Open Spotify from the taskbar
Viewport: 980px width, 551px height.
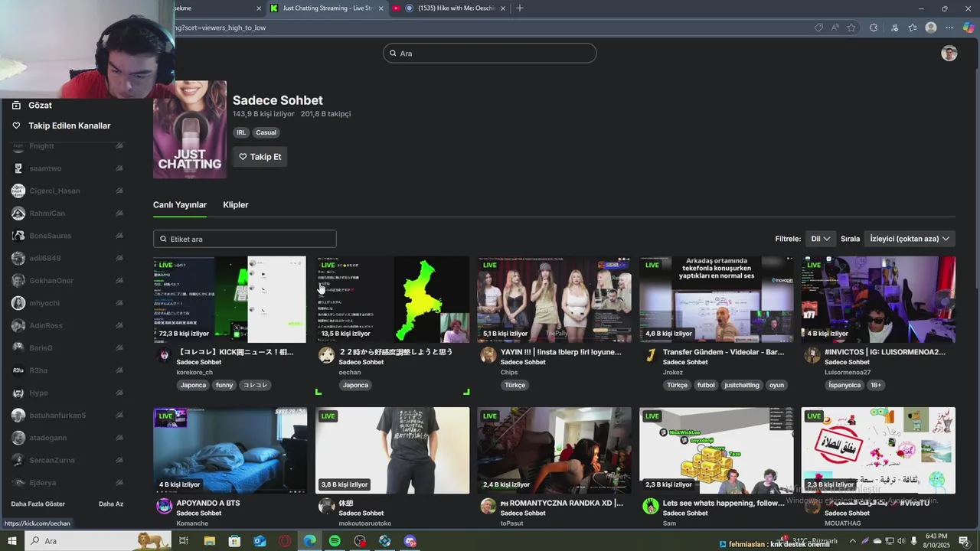click(x=335, y=541)
